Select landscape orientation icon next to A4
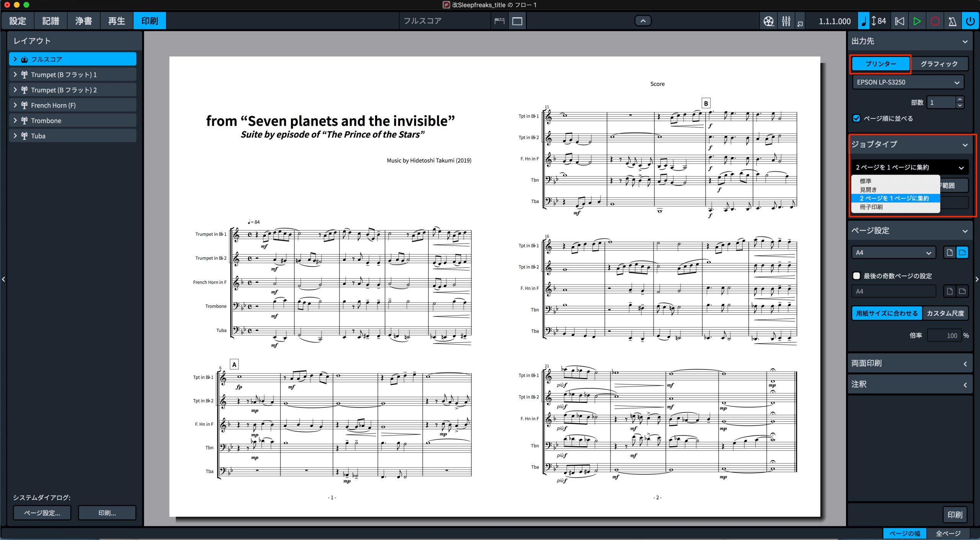Image resolution: width=980 pixels, height=540 pixels. coord(962,252)
